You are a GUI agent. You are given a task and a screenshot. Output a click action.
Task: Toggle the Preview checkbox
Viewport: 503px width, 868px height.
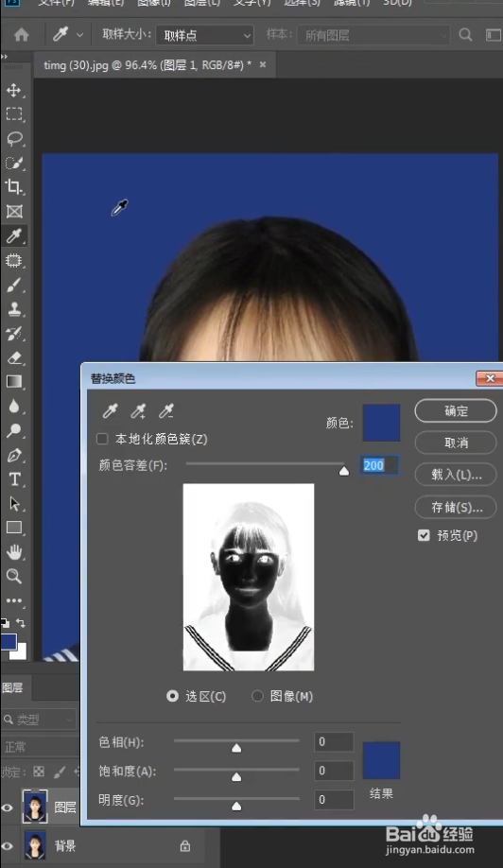click(x=424, y=535)
